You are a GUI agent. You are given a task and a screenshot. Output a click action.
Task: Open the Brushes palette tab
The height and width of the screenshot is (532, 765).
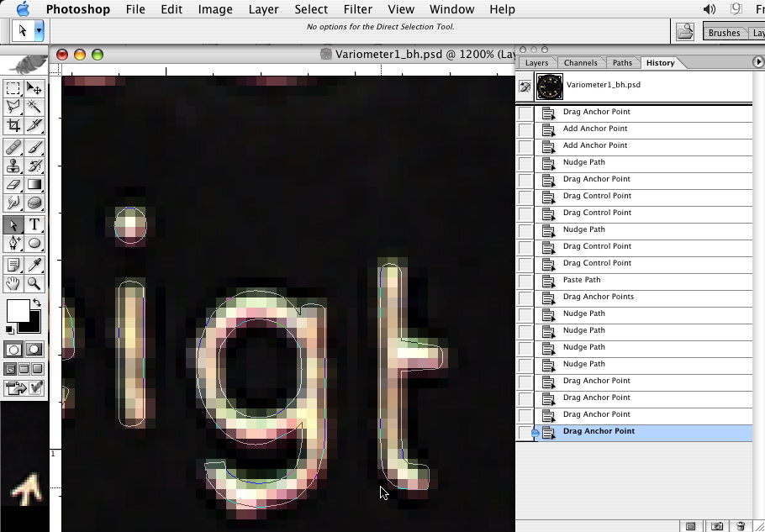click(724, 33)
